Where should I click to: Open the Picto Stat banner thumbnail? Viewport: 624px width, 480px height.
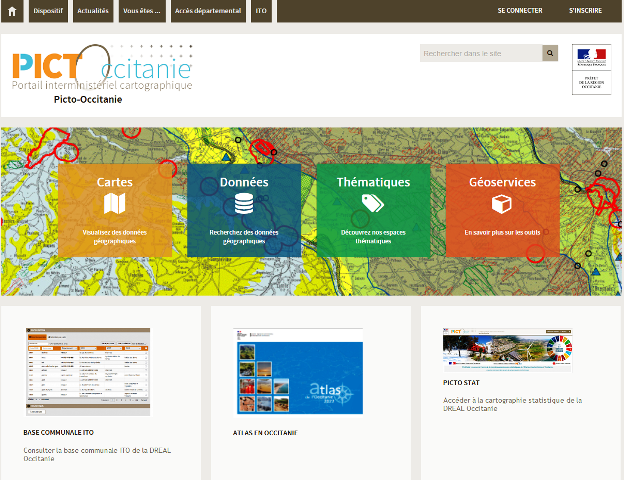point(507,350)
